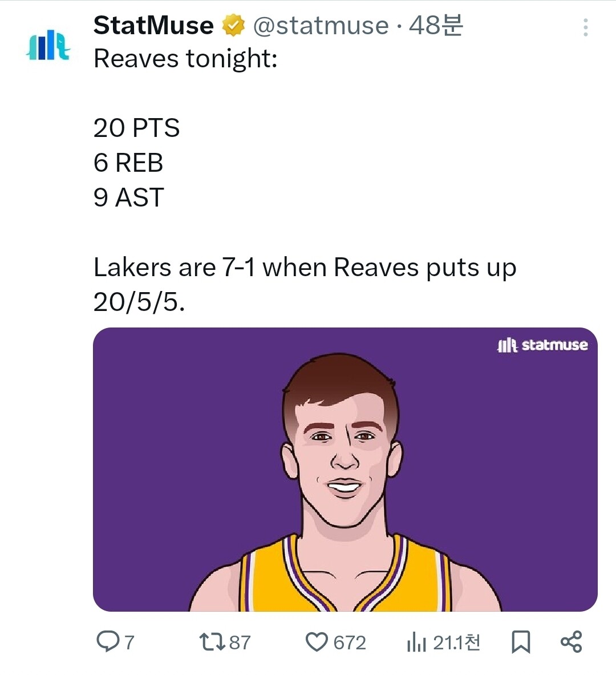Click the @statmuse handle
The width and height of the screenshot is (616, 675).
[x=321, y=26]
